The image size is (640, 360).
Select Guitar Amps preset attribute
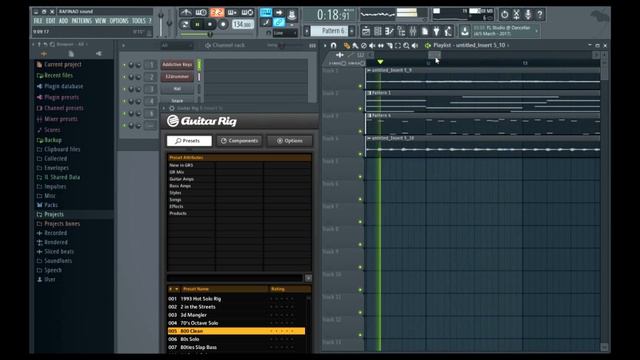(x=182, y=179)
